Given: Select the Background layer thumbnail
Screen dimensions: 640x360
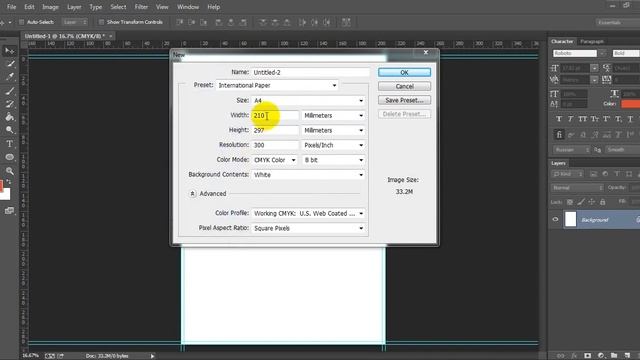Looking at the screenshot, I should click(570, 220).
